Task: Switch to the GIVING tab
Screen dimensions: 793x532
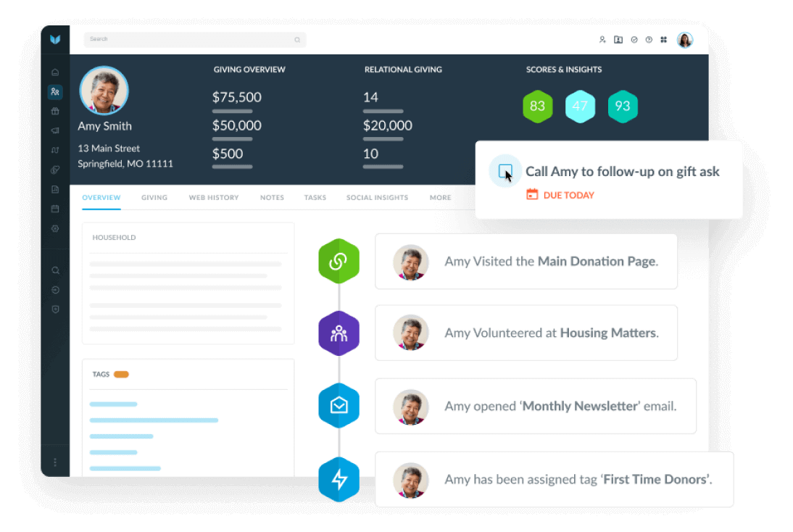Action: (154, 198)
